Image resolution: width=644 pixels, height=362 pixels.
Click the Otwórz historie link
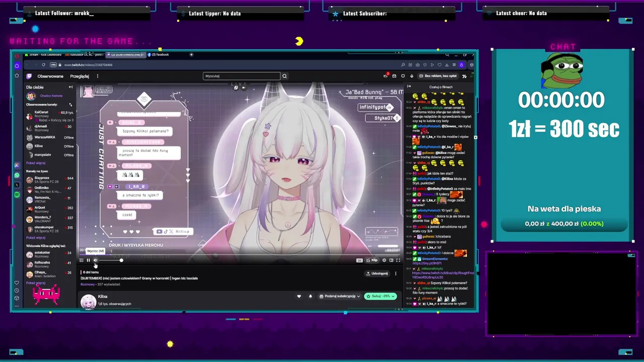(51, 96)
